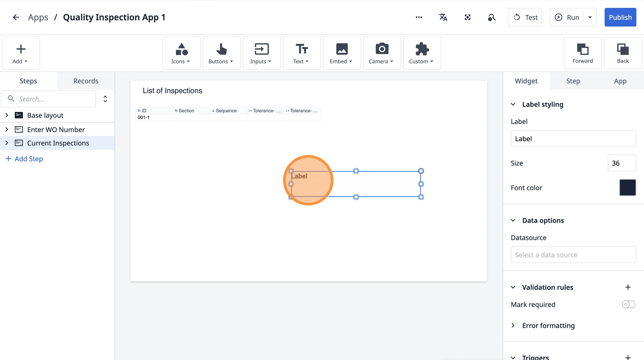Click the Select a data source field
Screen dimensions: 644x360
pos(573,255)
